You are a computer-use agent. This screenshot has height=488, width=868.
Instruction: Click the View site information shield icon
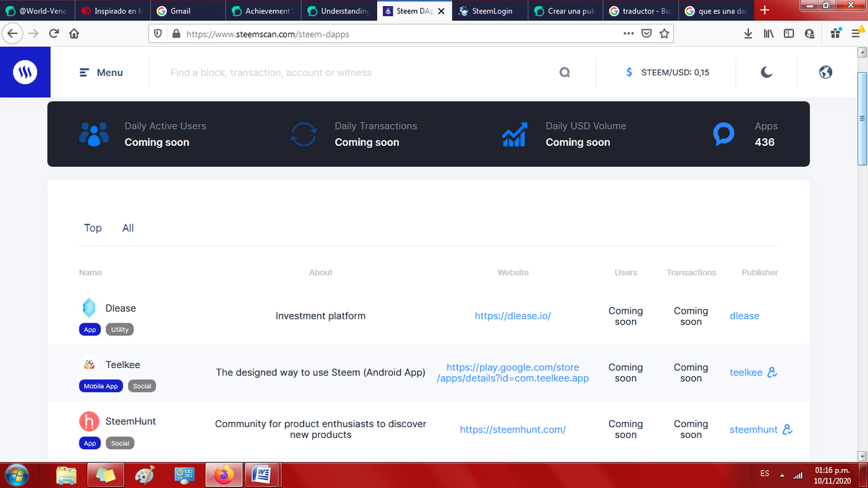coord(158,33)
